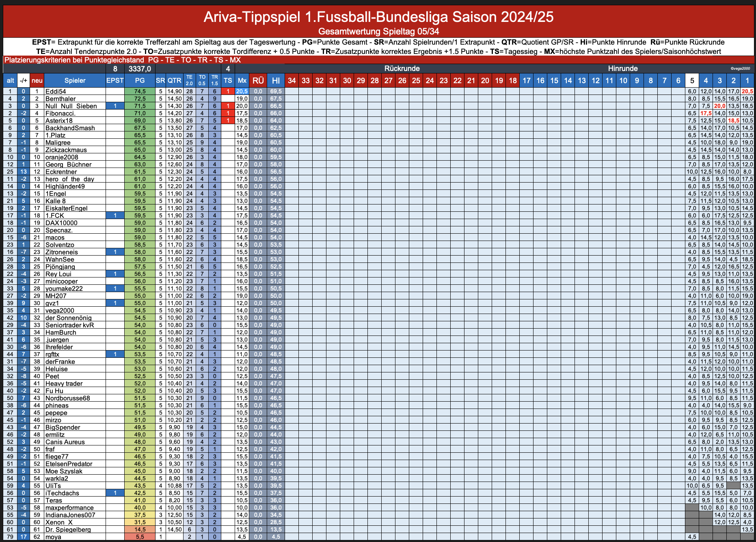The image size is (756, 542).
Task: Click the player name 'Highländer49'
Action: [x=65, y=186]
